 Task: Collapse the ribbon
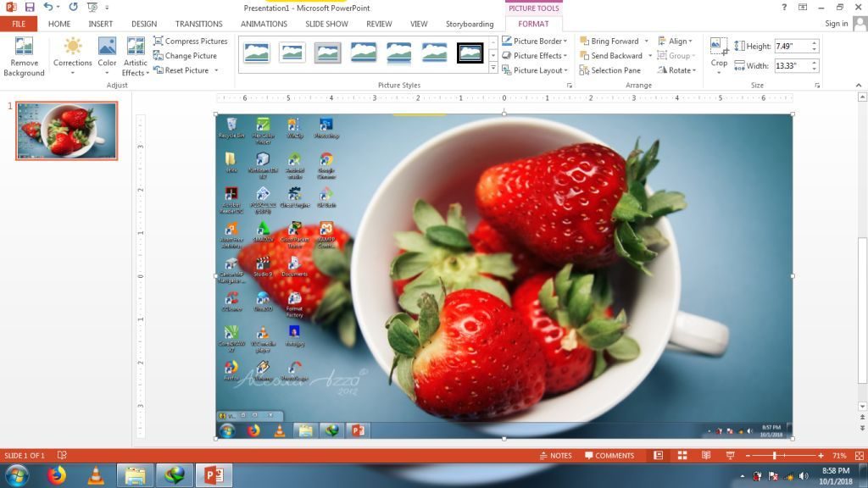pyautogui.click(x=859, y=86)
